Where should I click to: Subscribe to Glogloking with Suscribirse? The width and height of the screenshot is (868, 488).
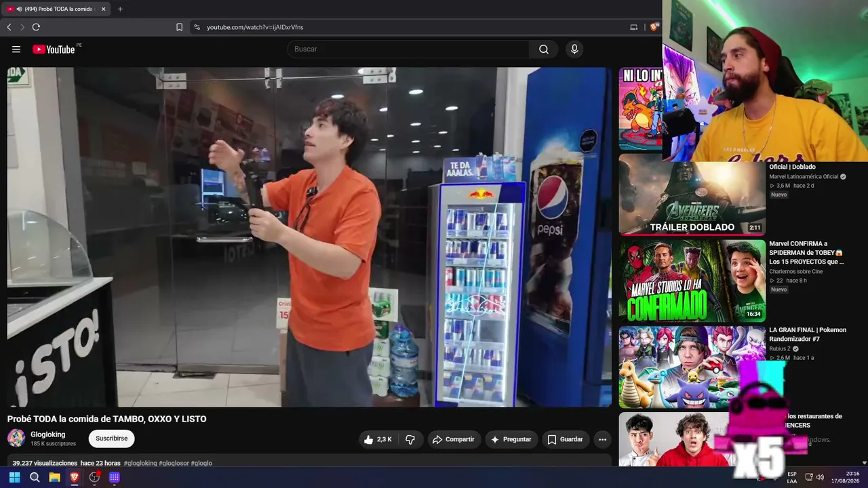coord(112,439)
